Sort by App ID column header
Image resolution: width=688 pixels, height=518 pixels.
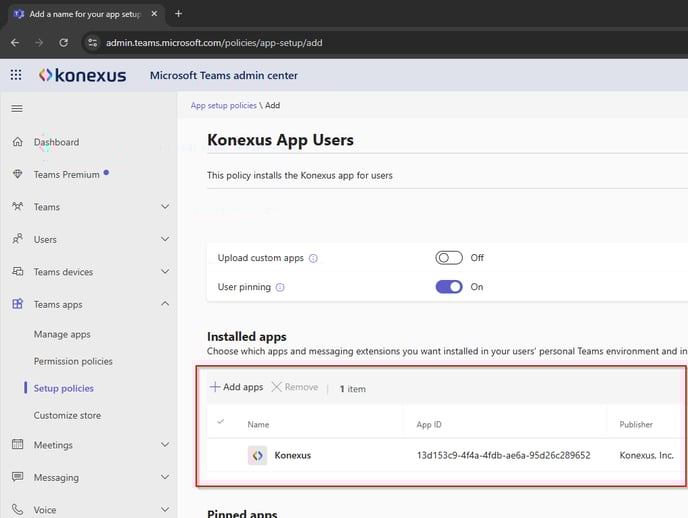click(429, 425)
